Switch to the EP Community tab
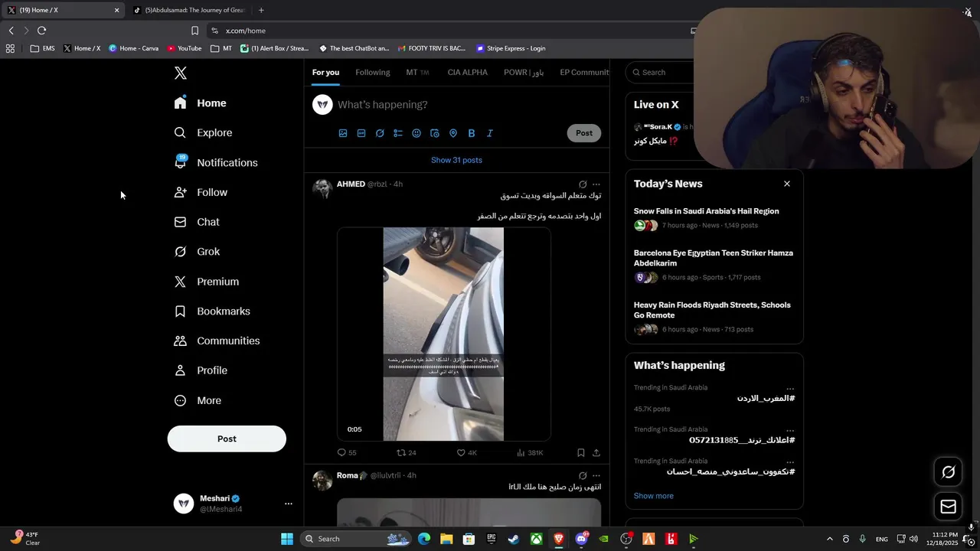 (584, 73)
